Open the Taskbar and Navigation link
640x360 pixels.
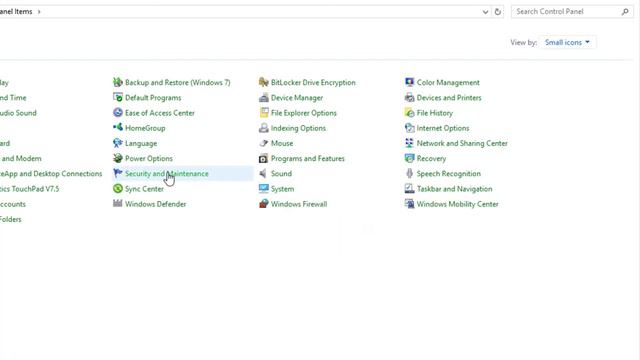coord(454,189)
